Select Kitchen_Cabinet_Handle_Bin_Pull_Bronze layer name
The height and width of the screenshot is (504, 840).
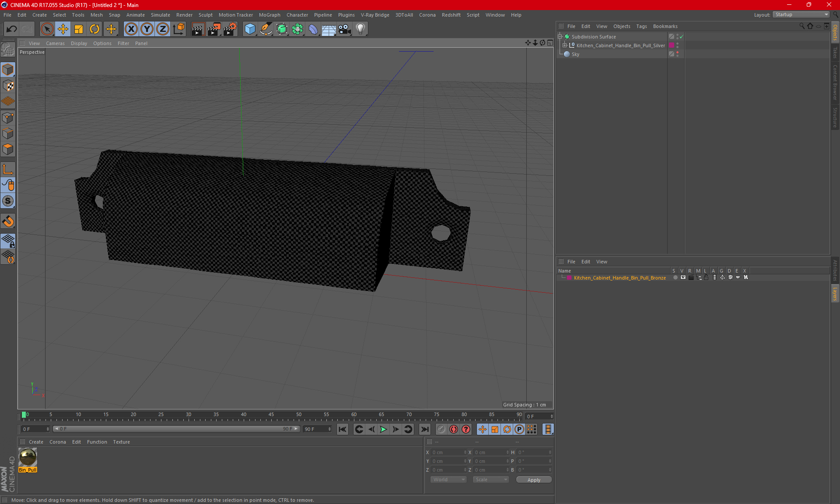point(619,278)
